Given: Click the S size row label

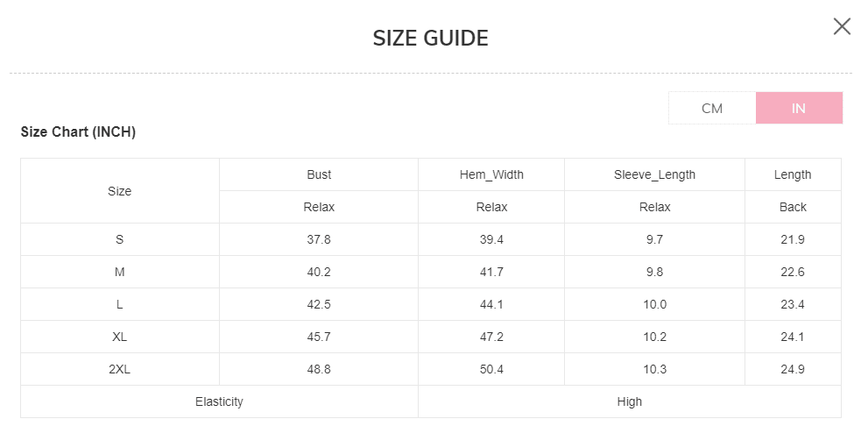Looking at the screenshot, I should click(x=120, y=240).
